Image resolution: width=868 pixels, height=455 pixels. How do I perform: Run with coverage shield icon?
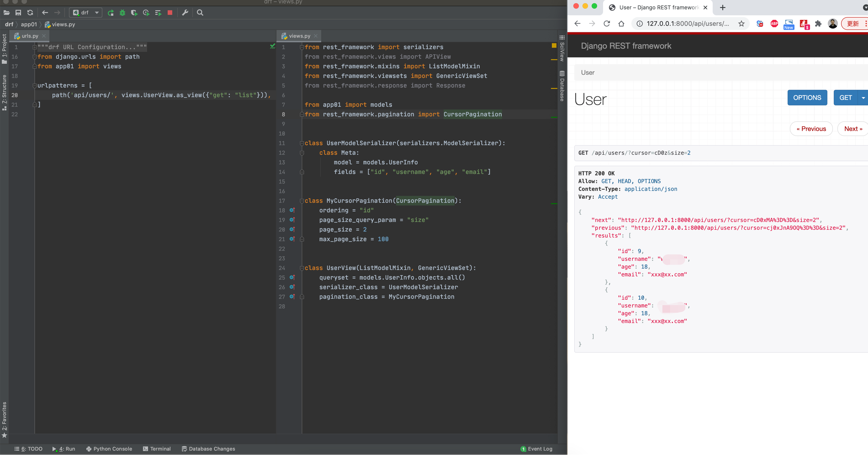134,13
